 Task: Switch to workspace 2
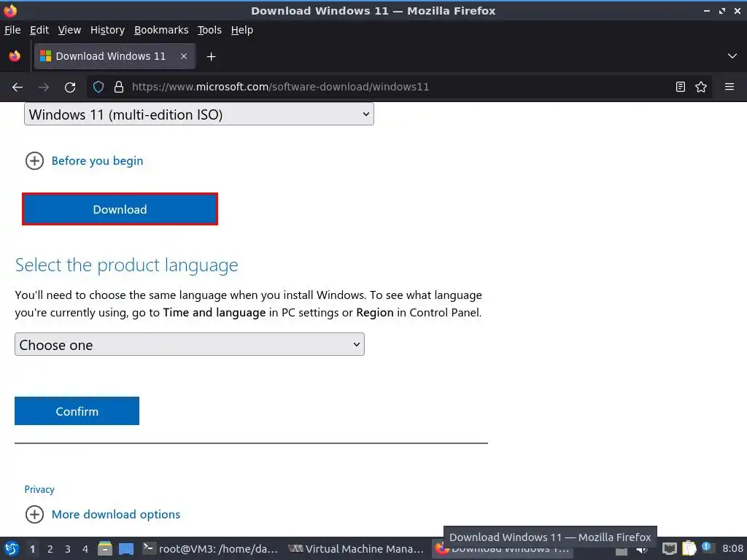click(50, 549)
